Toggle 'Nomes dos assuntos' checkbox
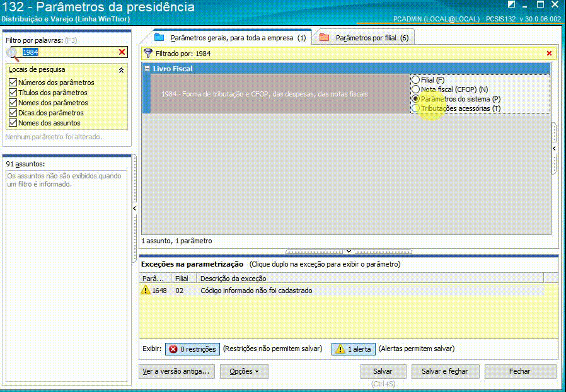Screen dimensions: 566x392 [x=13, y=123]
